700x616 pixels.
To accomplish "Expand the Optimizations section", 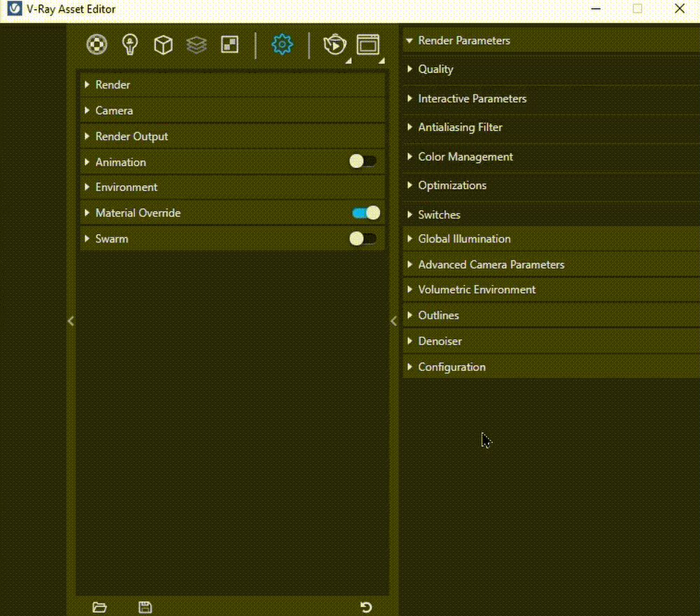I will coord(552,185).
